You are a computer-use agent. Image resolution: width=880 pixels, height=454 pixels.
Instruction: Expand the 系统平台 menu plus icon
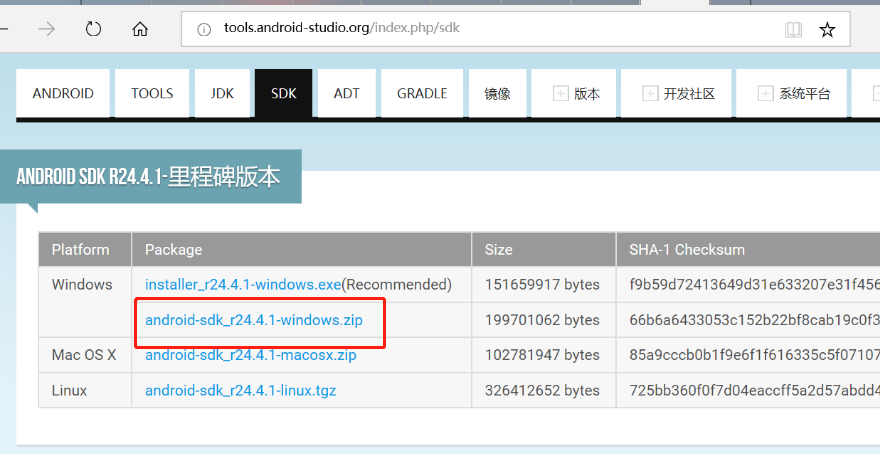[766, 93]
